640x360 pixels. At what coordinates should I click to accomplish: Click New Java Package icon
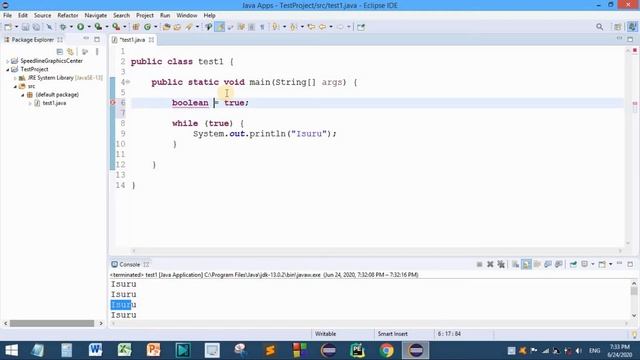pyautogui.click(x=136, y=27)
